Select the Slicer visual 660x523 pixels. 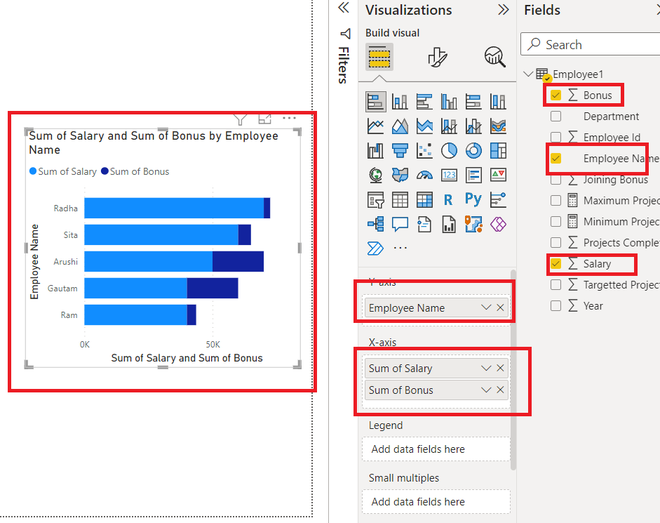[375, 200]
